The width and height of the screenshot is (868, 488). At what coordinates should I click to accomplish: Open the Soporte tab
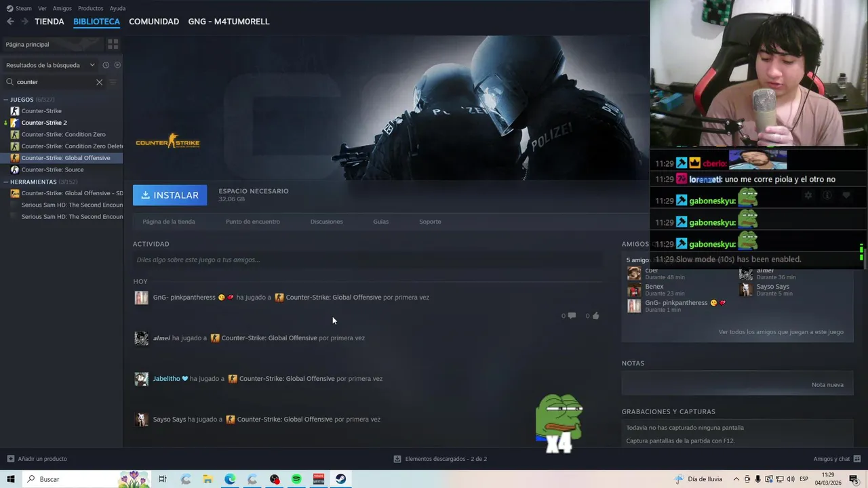430,222
